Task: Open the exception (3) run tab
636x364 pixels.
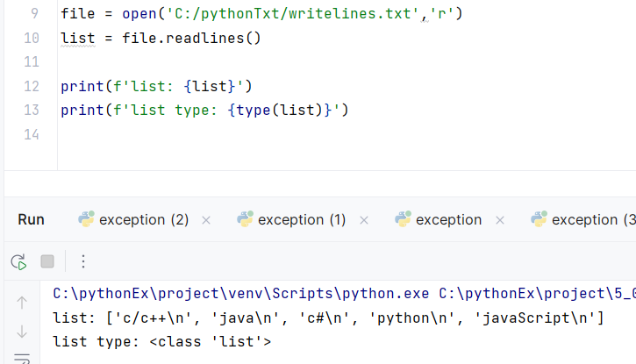Action: coord(593,219)
